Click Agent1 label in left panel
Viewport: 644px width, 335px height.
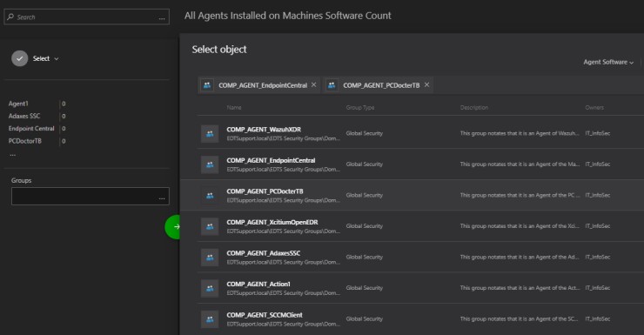pyautogui.click(x=18, y=104)
